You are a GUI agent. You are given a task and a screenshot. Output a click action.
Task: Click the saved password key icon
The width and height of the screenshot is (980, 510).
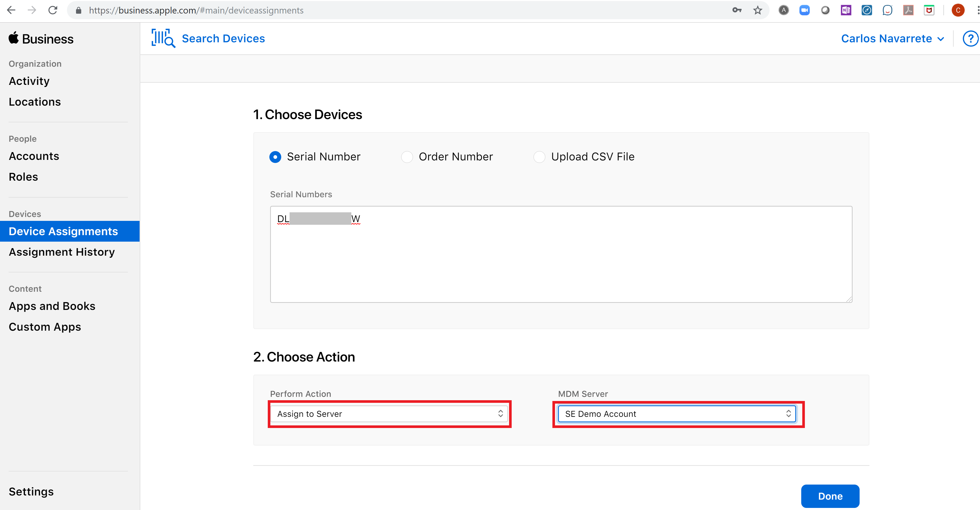pyautogui.click(x=737, y=10)
